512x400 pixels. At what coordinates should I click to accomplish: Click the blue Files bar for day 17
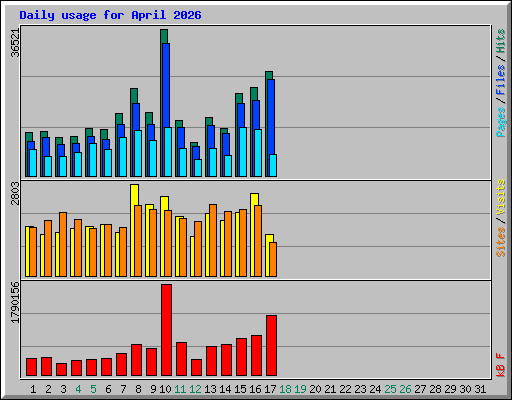point(271,117)
